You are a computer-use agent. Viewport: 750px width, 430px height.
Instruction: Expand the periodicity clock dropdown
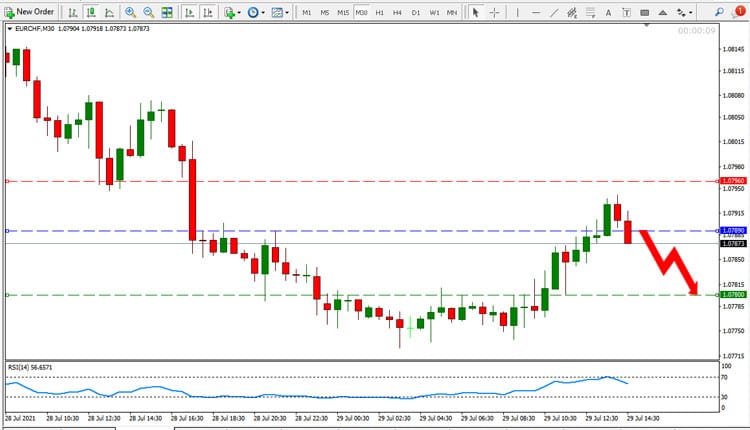point(256,12)
